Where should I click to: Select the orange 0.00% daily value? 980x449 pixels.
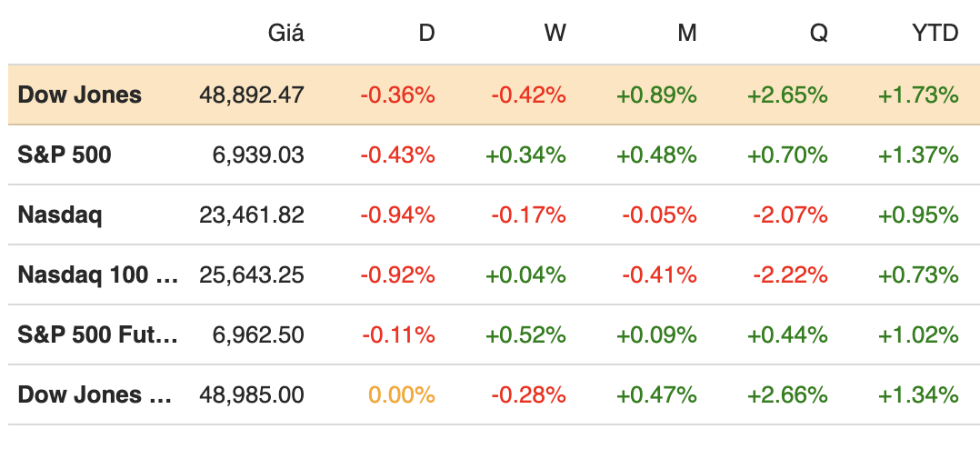(x=401, y=394)
